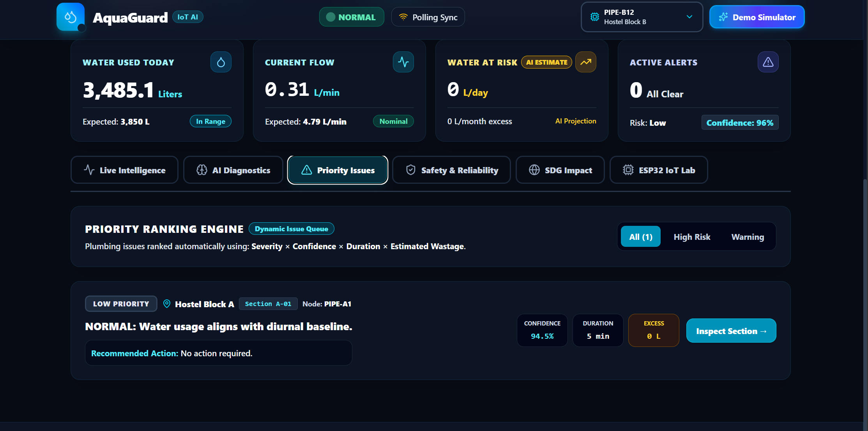The image size is (868, 431).
Task: Click the sparkle icon in Demo Simulator button
Action: (723, 17)
